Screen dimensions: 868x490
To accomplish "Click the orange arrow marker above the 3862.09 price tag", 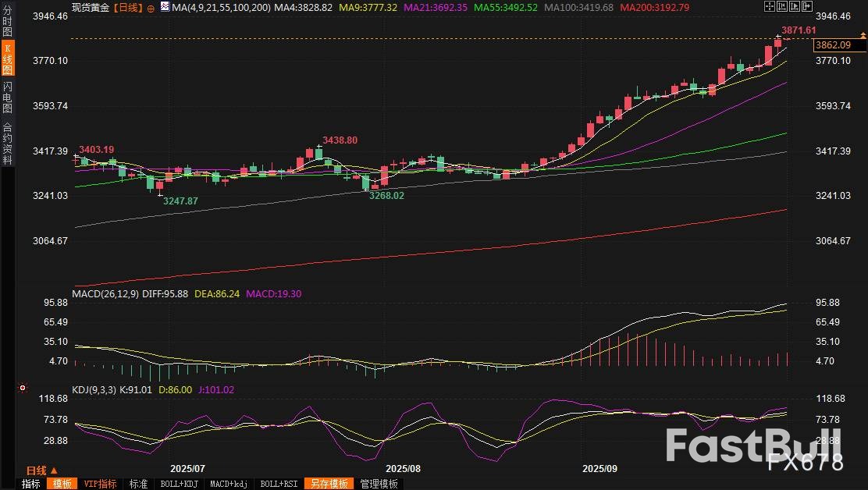I will tap(863, 35).
